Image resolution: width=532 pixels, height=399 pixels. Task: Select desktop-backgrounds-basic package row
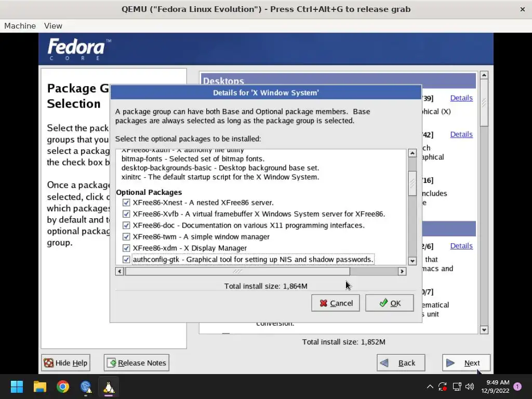pyautogui.click(x=220, y=168)
